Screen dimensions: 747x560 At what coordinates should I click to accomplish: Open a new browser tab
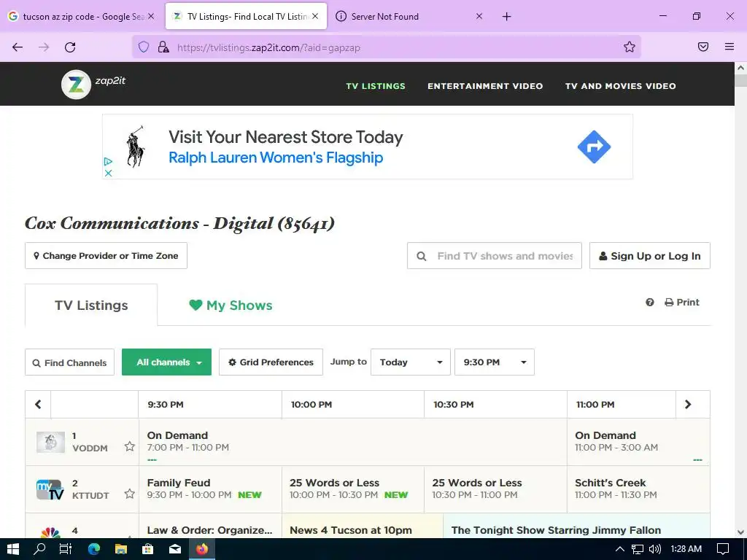pos(506,17)
